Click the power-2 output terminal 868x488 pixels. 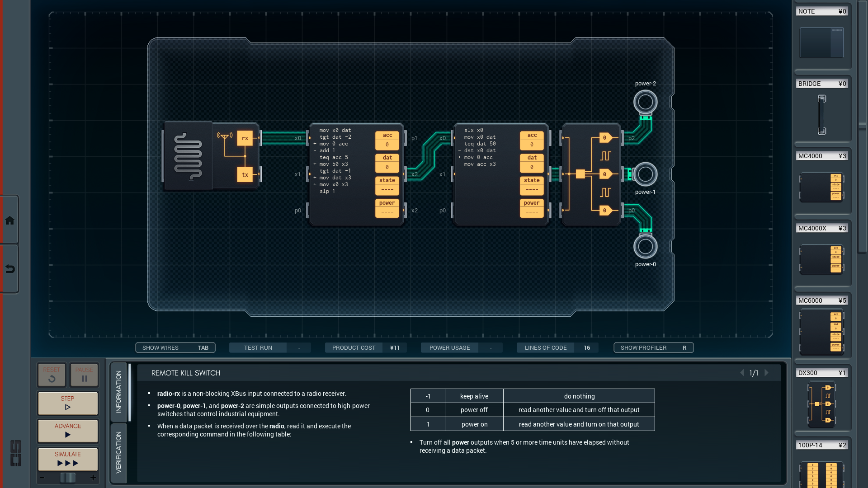click(645, 102)
